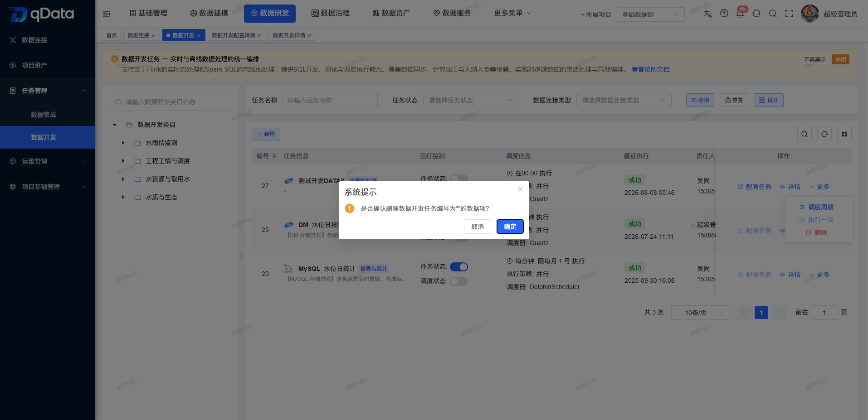Expand 水资源与取用水 tree node arrow
Viewport: 868px width, 420px height.
click(123, 179)
